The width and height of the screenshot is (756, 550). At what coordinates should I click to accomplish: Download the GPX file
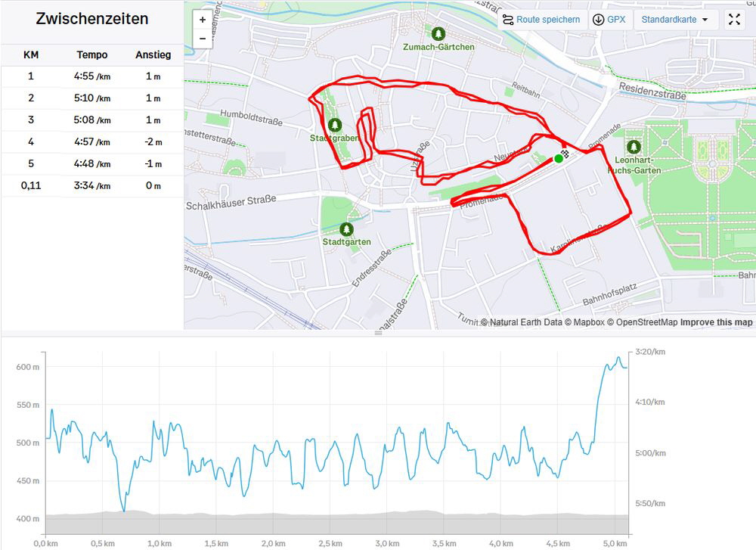point(609,20)
